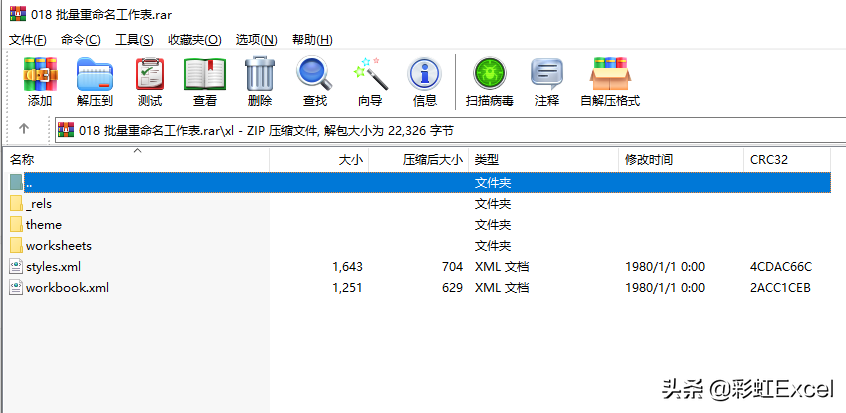Screen dimensions: 846x413
Task: Click the workbook.xml modified time 1980/1/1 0:00
Action: 665,288
